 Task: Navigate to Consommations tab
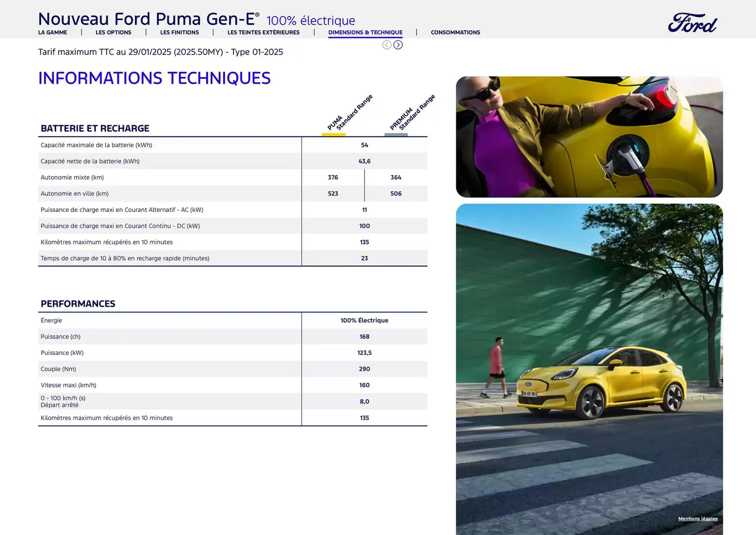click(x=455, y=32)
